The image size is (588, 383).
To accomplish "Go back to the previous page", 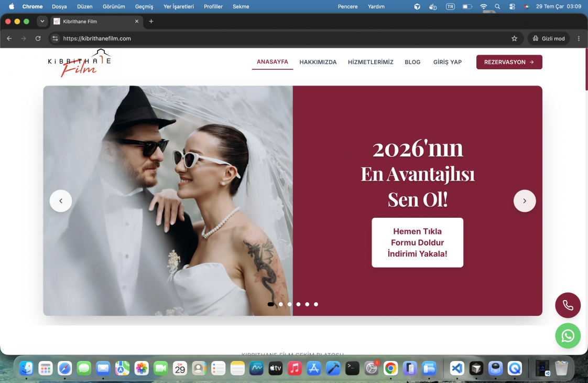I will pos(9,38).
